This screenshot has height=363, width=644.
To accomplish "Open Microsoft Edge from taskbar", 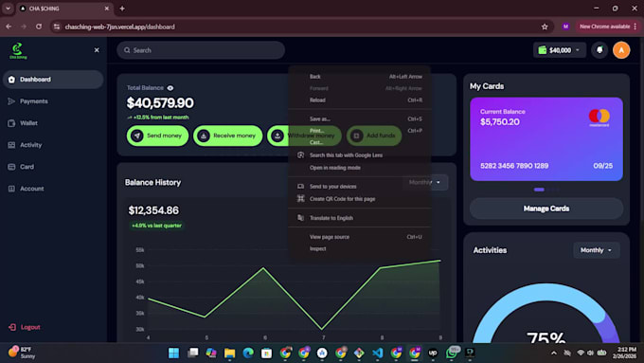I will (248, 353).
